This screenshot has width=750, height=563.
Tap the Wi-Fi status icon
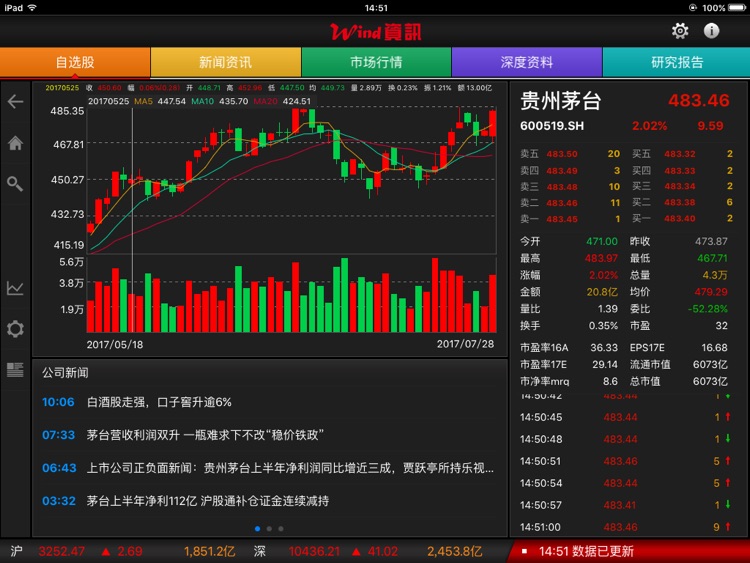[32, 8]
